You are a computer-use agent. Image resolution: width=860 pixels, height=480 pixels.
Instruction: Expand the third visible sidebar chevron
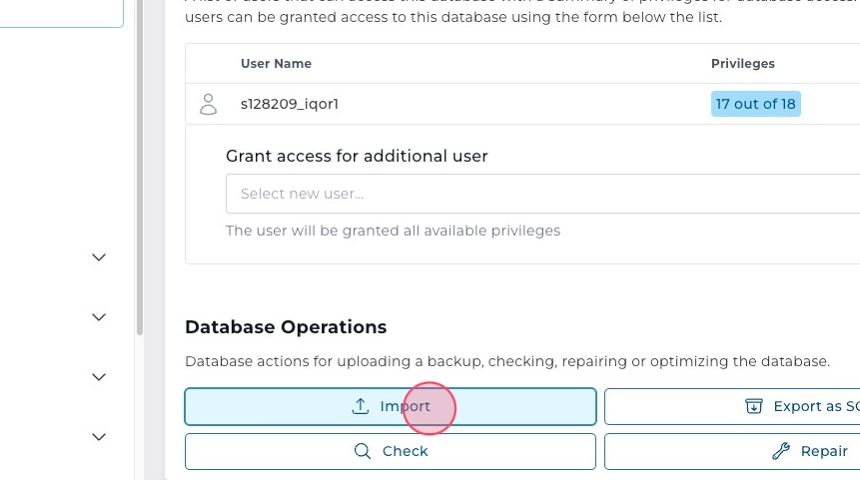point(99,377)
